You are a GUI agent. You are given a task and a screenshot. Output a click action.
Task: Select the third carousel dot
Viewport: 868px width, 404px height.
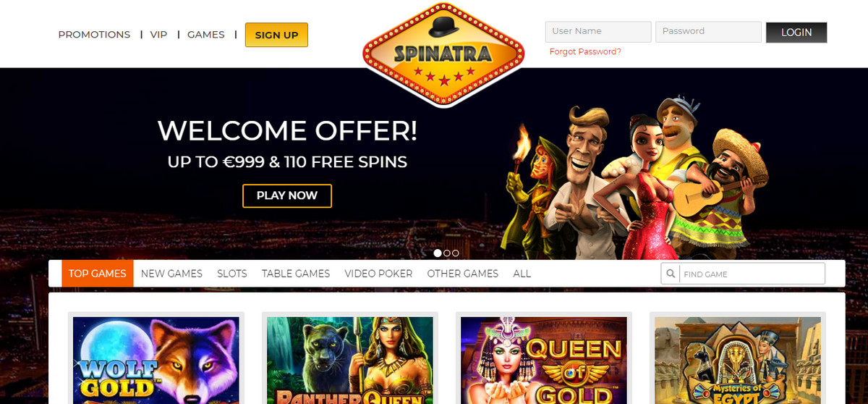click(x=455, y=253)
